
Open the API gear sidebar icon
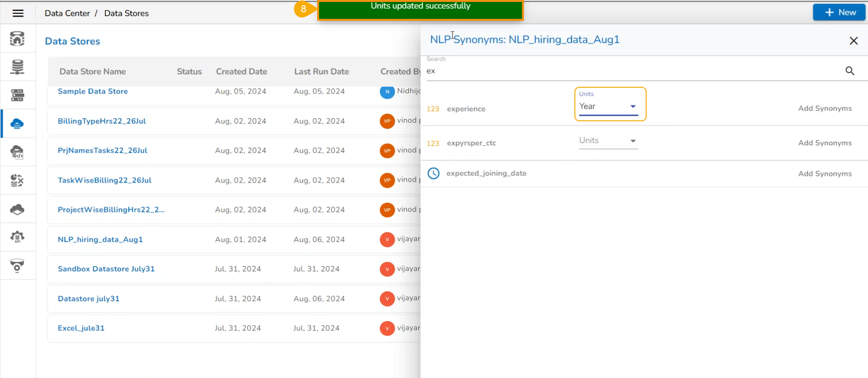coord(17,237)
